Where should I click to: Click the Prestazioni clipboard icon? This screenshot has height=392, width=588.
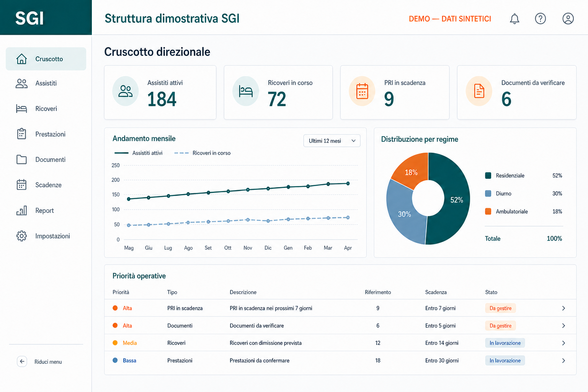[x=21, y=134]
